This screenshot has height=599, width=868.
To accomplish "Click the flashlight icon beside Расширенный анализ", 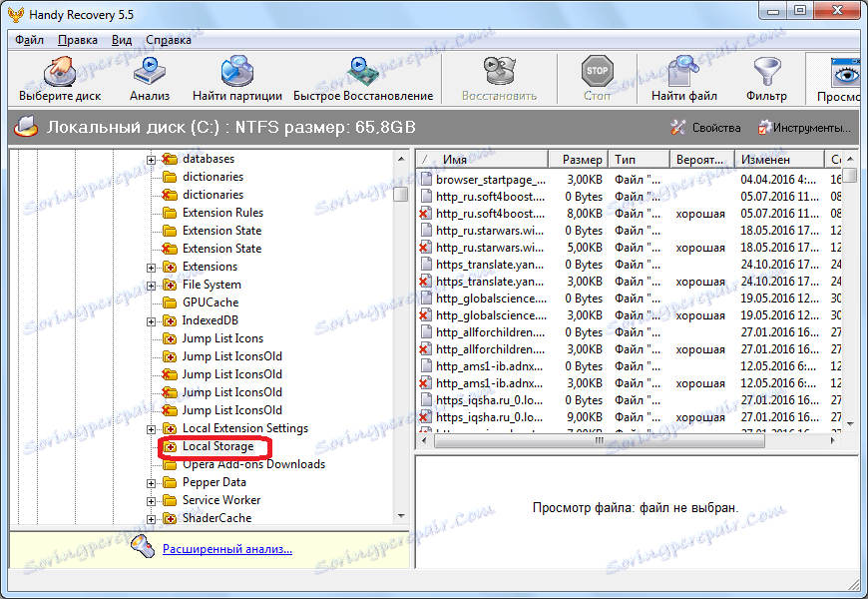I will [143, 547].
